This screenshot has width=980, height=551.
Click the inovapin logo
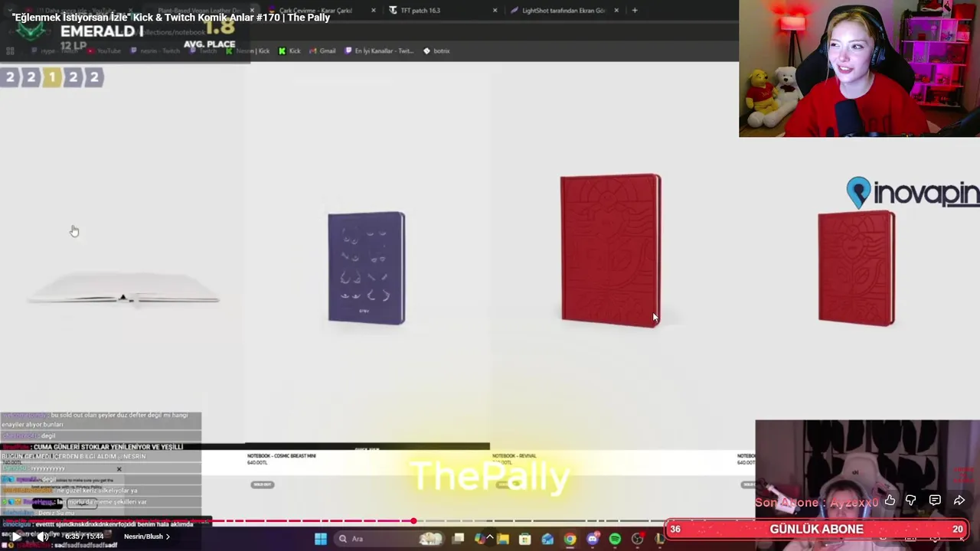tap(913, 193)
